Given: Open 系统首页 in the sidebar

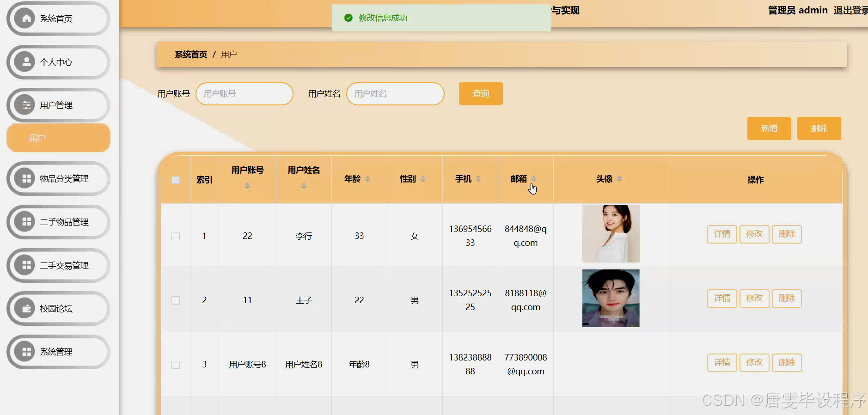Looking at the screenshot, I should [x=58, y=18].
